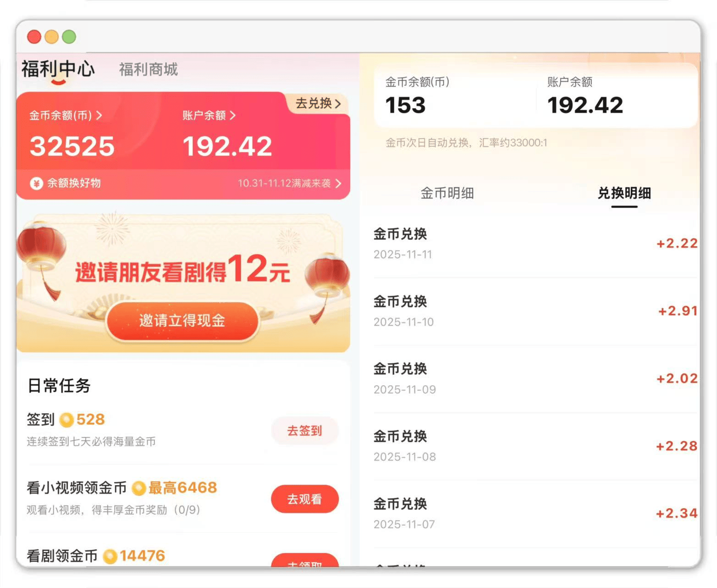The image size is (717, 588).
Task: Click the coin icon next to 最高6468
Action: pos(138,488)
